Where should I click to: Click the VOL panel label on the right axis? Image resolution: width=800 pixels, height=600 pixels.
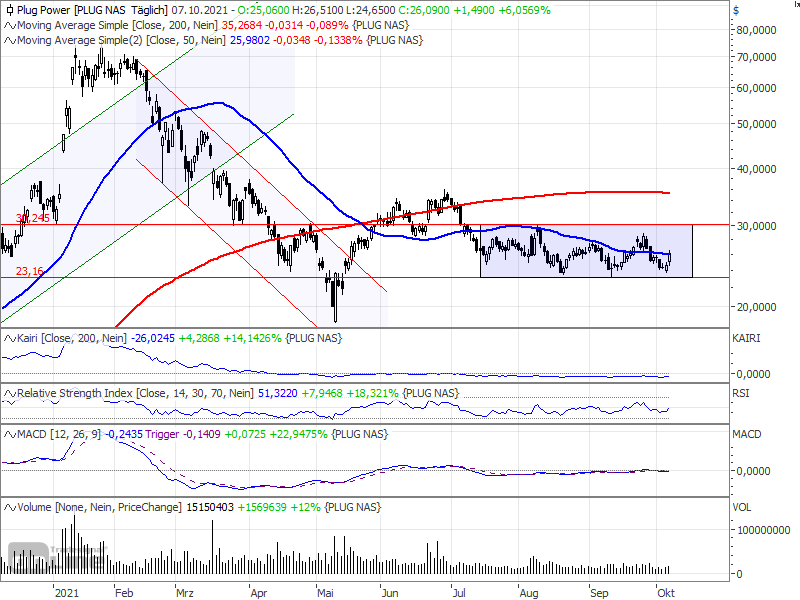(x=741, y=507)
